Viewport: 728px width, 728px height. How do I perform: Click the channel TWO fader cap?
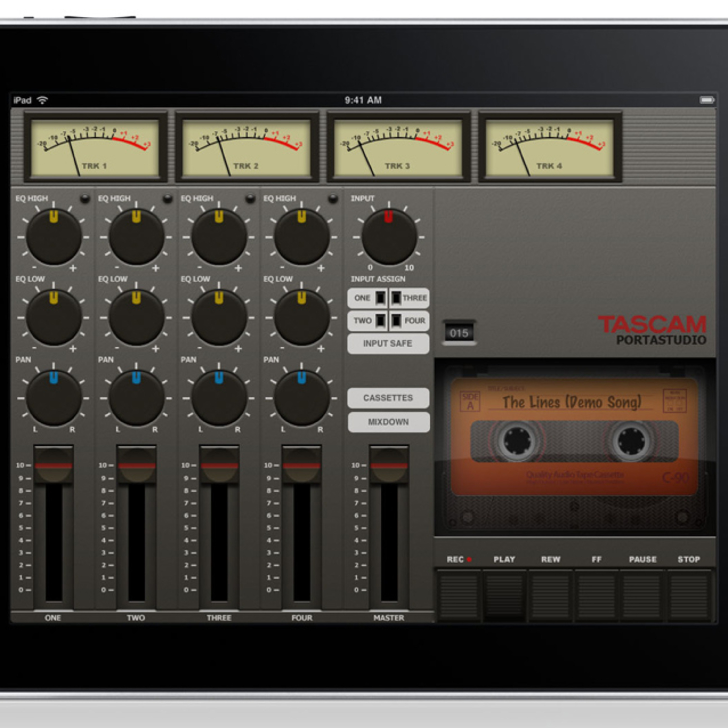click(136, 465)
